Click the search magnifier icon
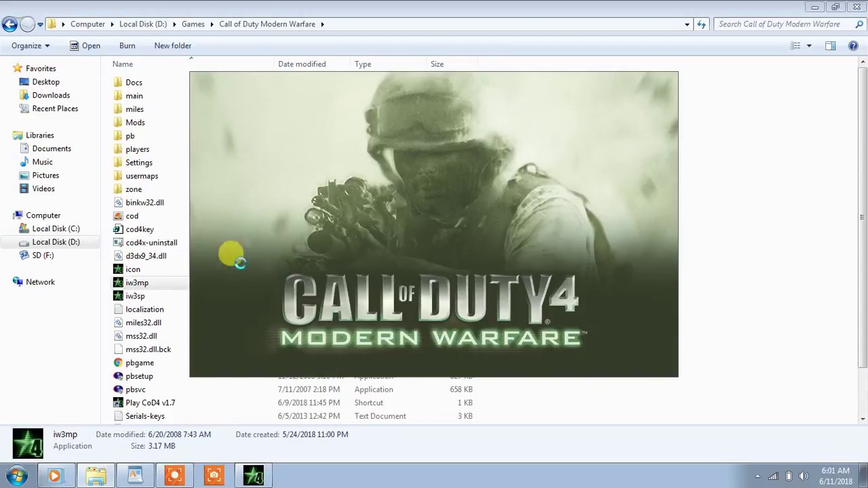The width and height of the screenshot is (868, 488). tap(859, 24)
